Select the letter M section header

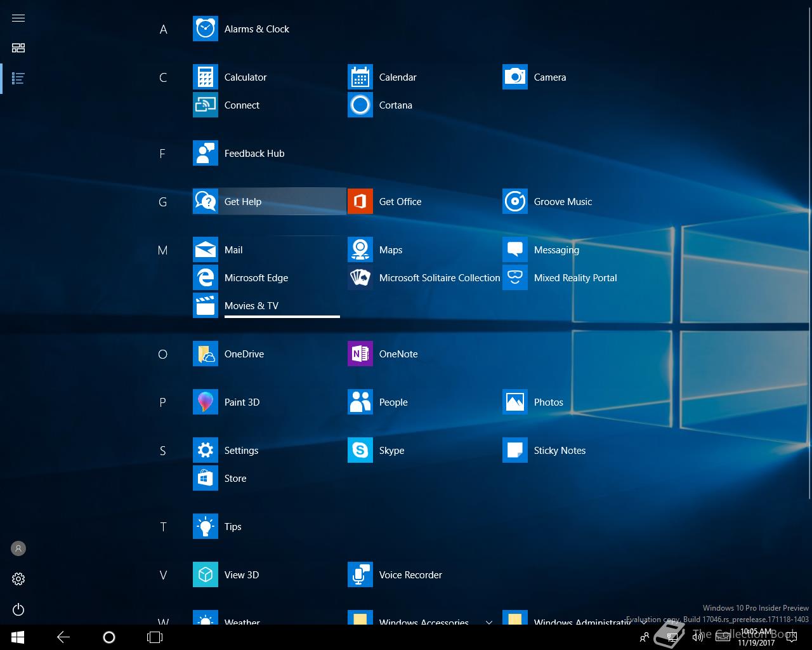163,250
